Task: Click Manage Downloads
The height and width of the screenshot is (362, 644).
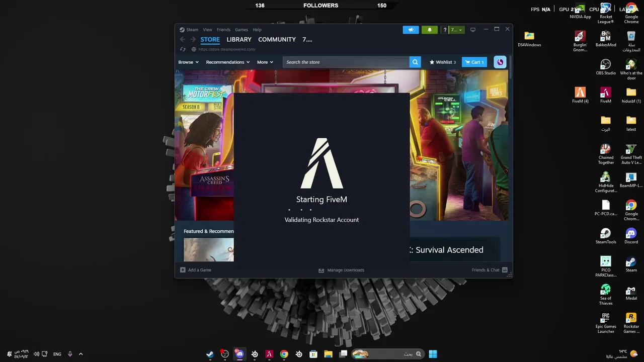Action: pyautogui.click(x=341, y=270)
